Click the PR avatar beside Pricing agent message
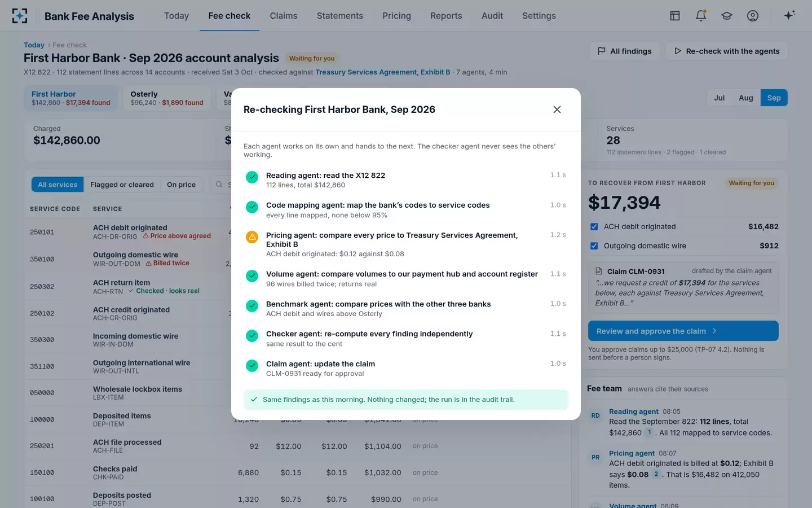The width and height of the screenshot is (812, 508). (595, 457)
